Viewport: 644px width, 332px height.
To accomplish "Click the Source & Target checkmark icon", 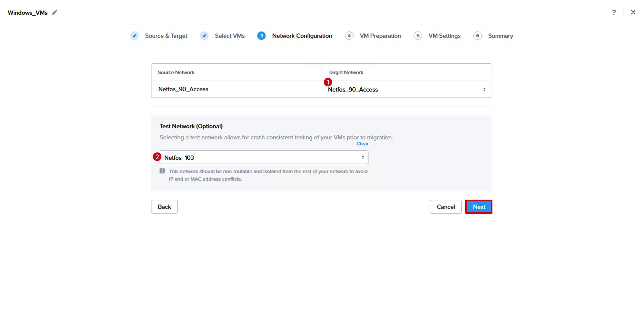I will [134, 36].
